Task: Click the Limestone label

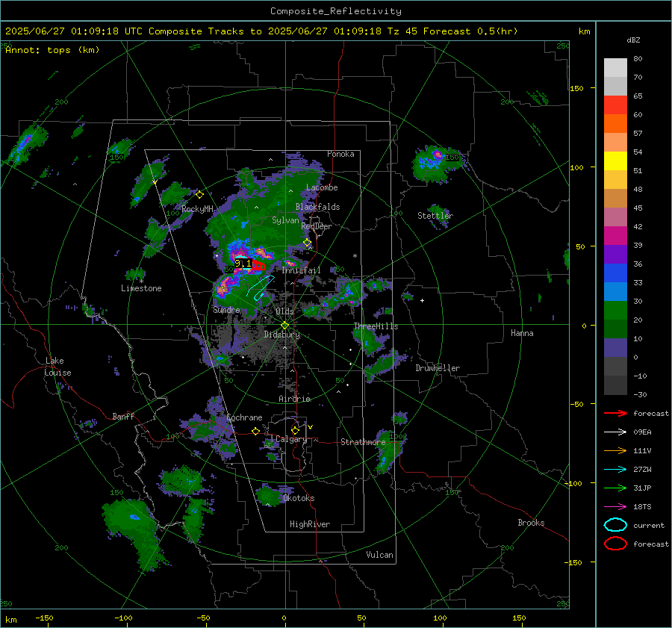Action: click(x=141, y=288)
